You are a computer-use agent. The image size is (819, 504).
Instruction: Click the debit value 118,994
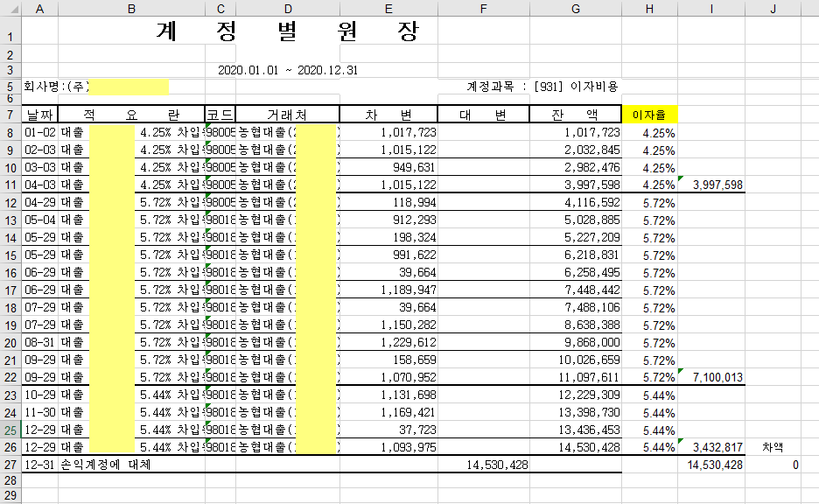388,203
